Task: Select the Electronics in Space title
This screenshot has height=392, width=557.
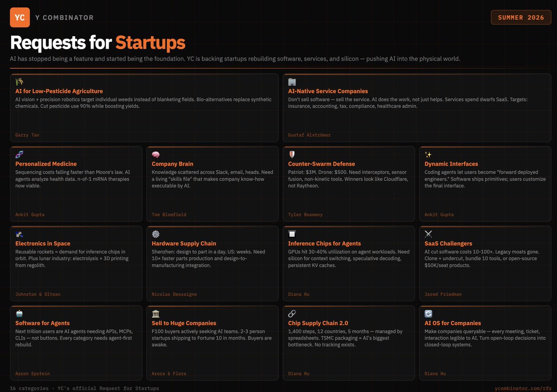Action: (43, 244)
